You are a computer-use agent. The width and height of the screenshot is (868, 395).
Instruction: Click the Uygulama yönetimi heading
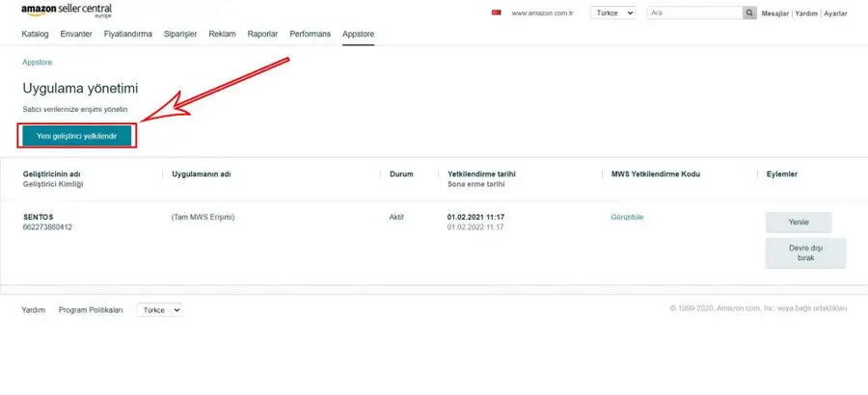80,89
